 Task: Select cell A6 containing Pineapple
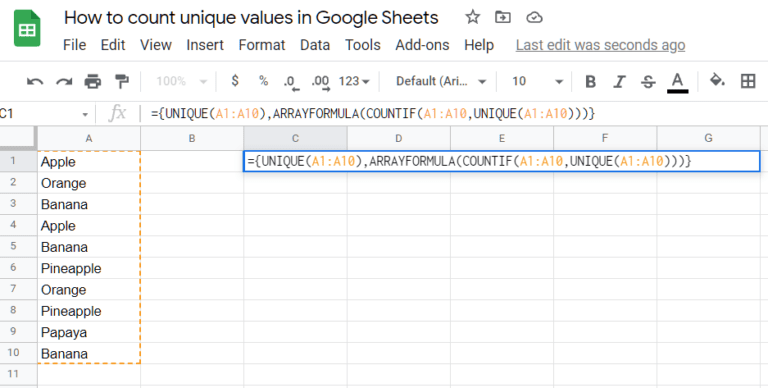89,268
